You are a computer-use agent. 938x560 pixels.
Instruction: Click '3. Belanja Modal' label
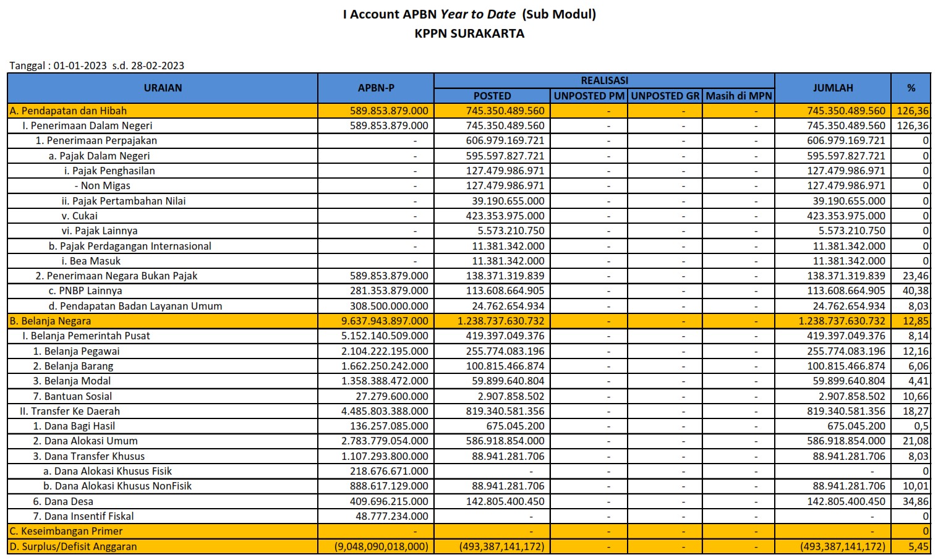click(72, 381)
